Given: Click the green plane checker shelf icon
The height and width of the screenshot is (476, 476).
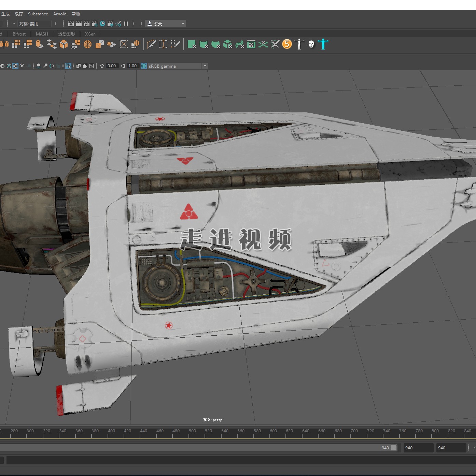Looking at the screenshot, I should (192, 44).
